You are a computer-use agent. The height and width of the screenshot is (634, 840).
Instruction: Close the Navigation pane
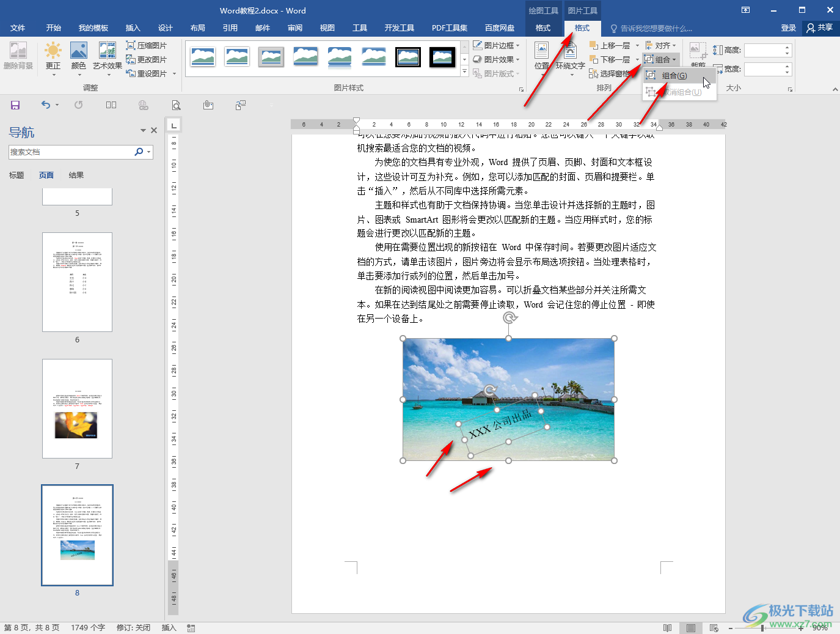tap(154, 130)
